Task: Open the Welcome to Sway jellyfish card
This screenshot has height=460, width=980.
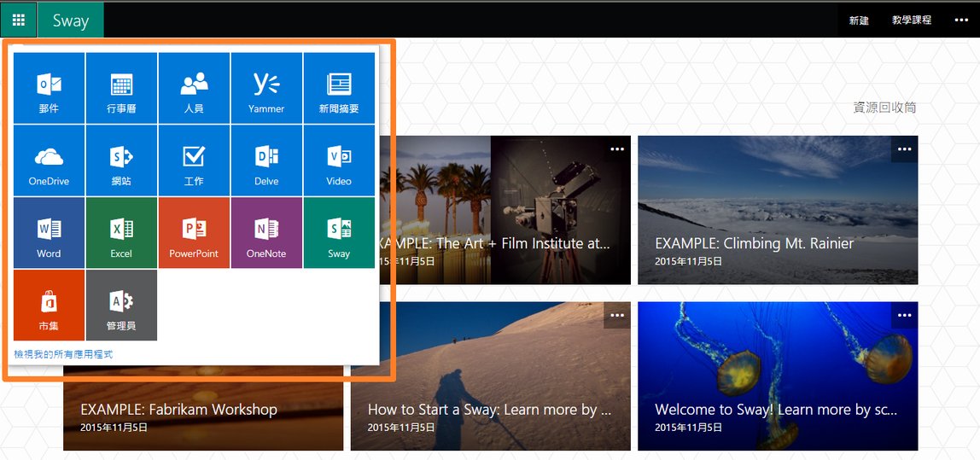Action: click(x=778, y=376)
